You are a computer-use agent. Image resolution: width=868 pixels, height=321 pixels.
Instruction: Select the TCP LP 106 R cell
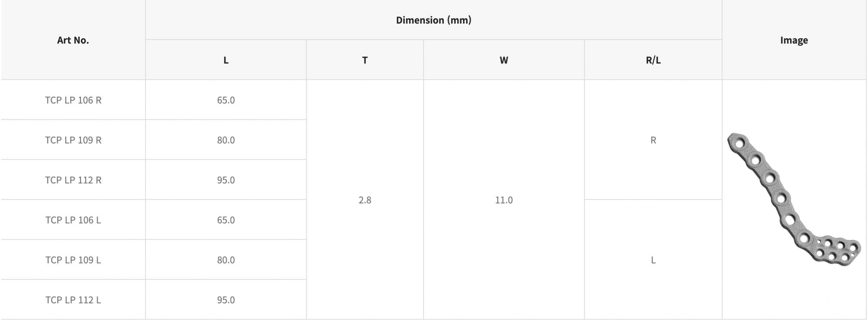(73, 100)
